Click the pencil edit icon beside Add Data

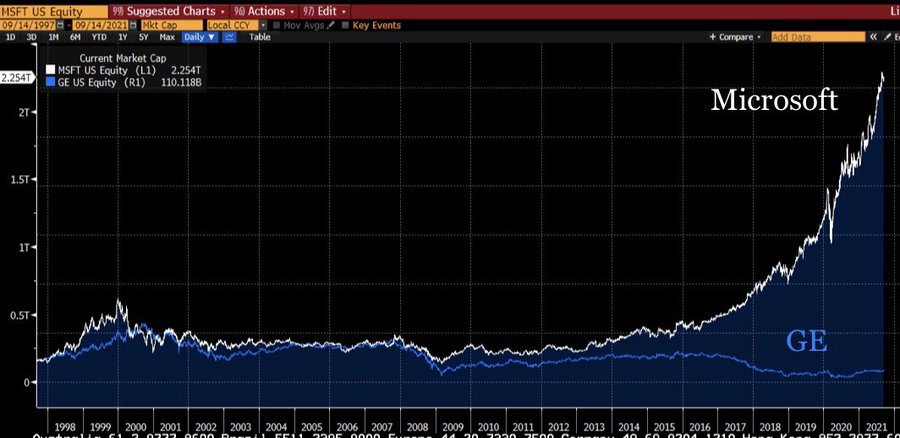pyautogui.click(x=887, y=36)
